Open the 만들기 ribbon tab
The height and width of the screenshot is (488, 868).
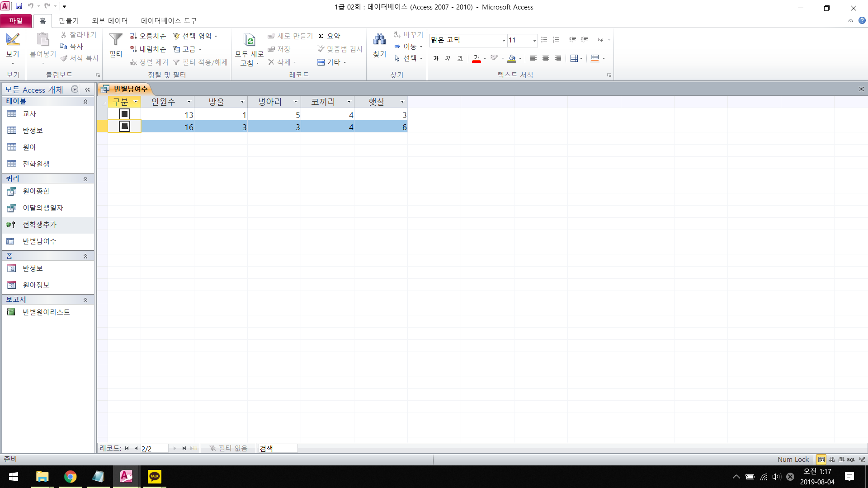(x=69, y=21)
